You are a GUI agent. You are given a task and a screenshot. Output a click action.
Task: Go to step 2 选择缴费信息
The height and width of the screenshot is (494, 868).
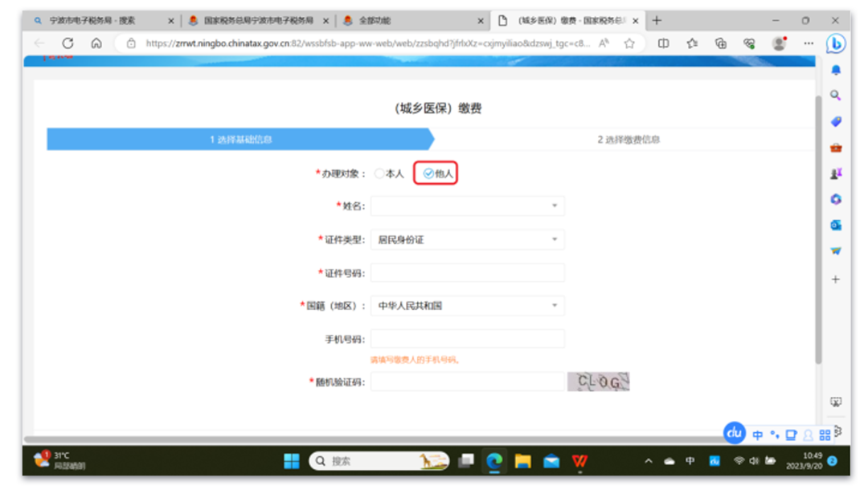click(x=628, y=140)
